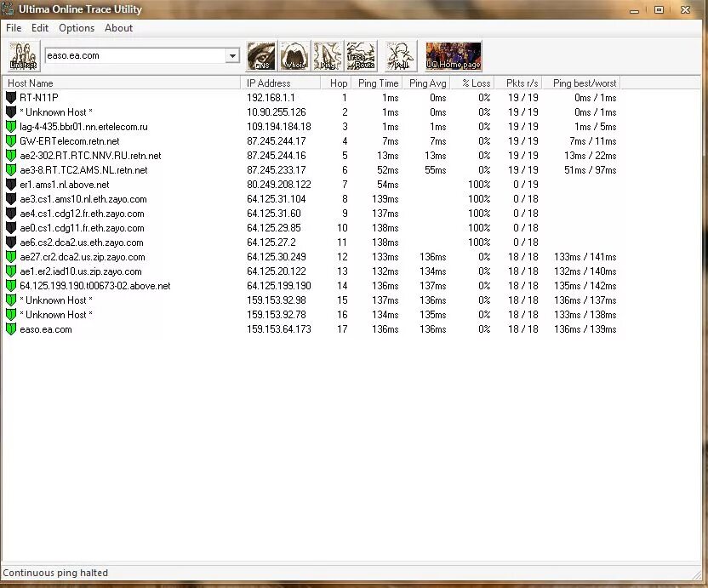Screen dimensions: 708x588
Task: Click the dark shield beside er1.ams1.nl.above.net
Action: (11, 185)
